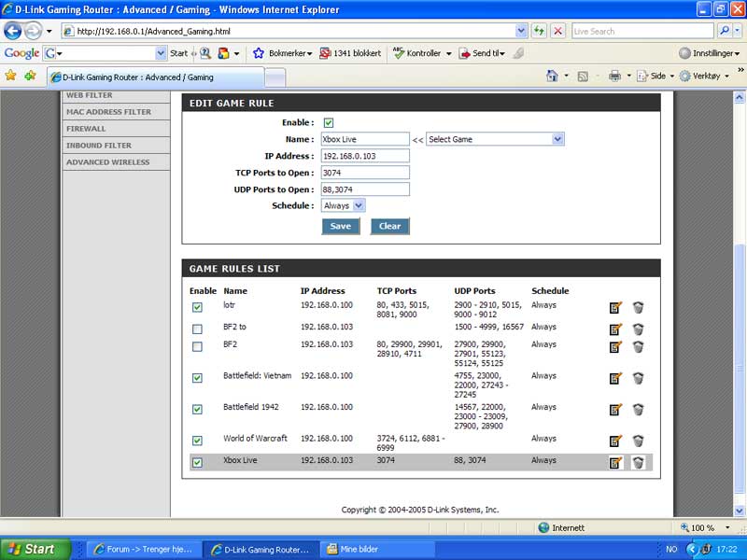Go back with the browser back arrow
Viewport: 747px width, 560px height.
pos(13,32)
